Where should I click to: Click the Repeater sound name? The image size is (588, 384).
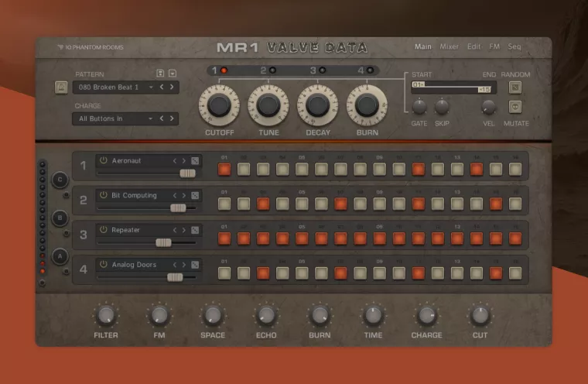[125, 230]
